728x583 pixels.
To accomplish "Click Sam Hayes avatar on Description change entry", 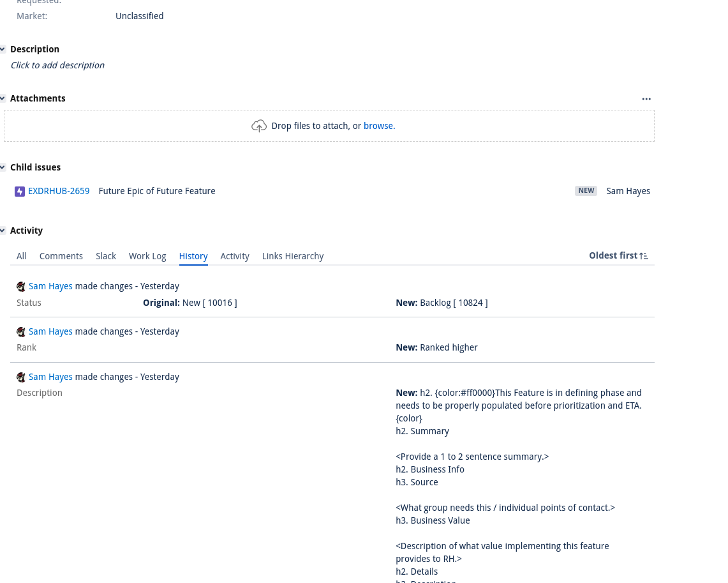I will pyautogui.click(x=21, y=377).
